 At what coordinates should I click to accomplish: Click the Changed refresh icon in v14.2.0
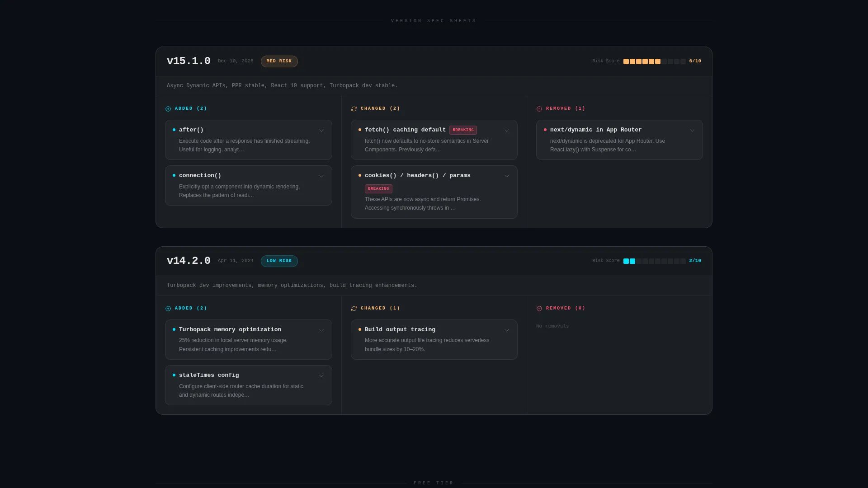[x=354, y=309]
